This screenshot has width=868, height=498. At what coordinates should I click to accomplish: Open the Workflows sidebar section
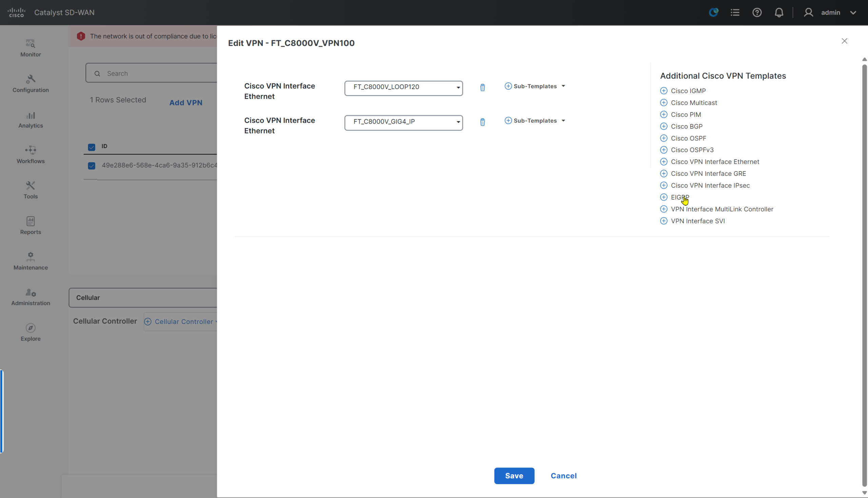(31, 154)
